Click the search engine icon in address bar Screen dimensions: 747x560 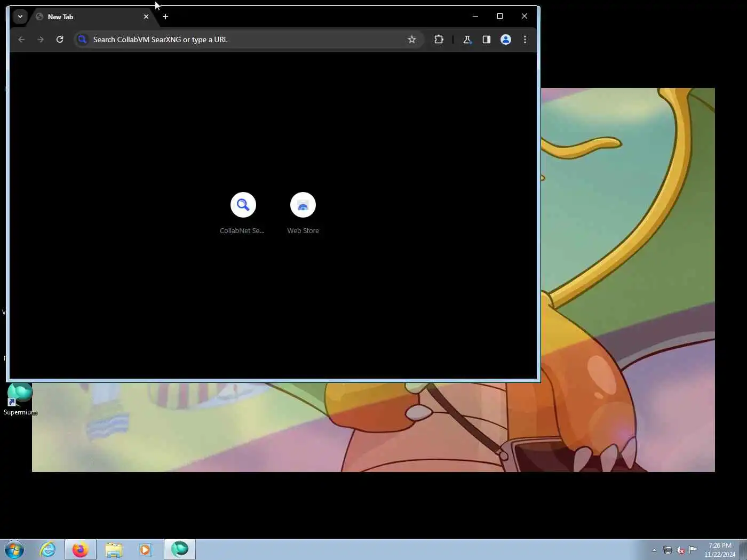tap(82, 39)
